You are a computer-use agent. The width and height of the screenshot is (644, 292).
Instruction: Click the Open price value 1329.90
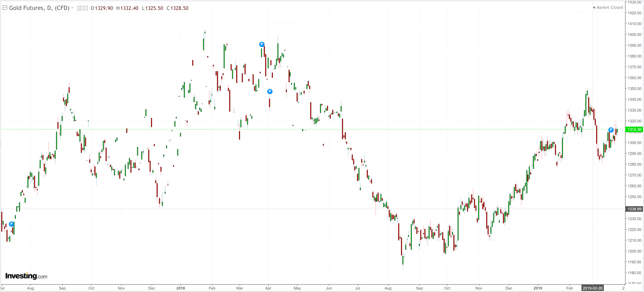click(x=104, y=8)
